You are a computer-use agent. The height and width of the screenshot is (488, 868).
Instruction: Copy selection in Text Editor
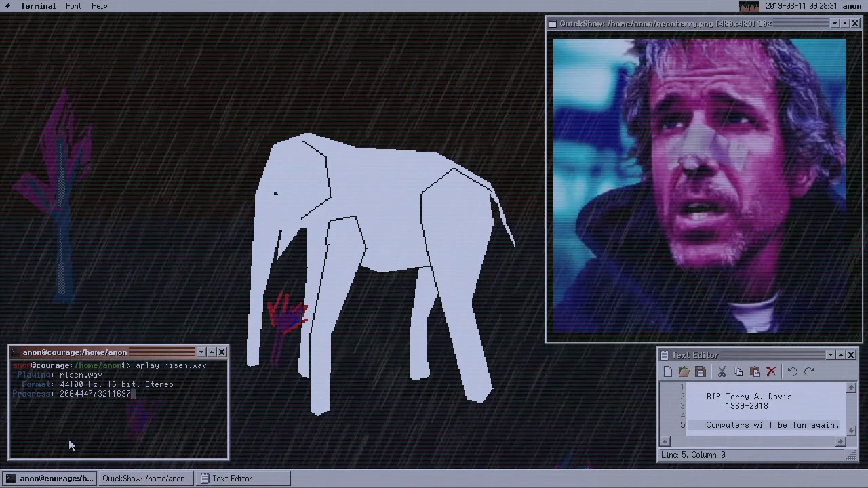[x=738, y=371]
